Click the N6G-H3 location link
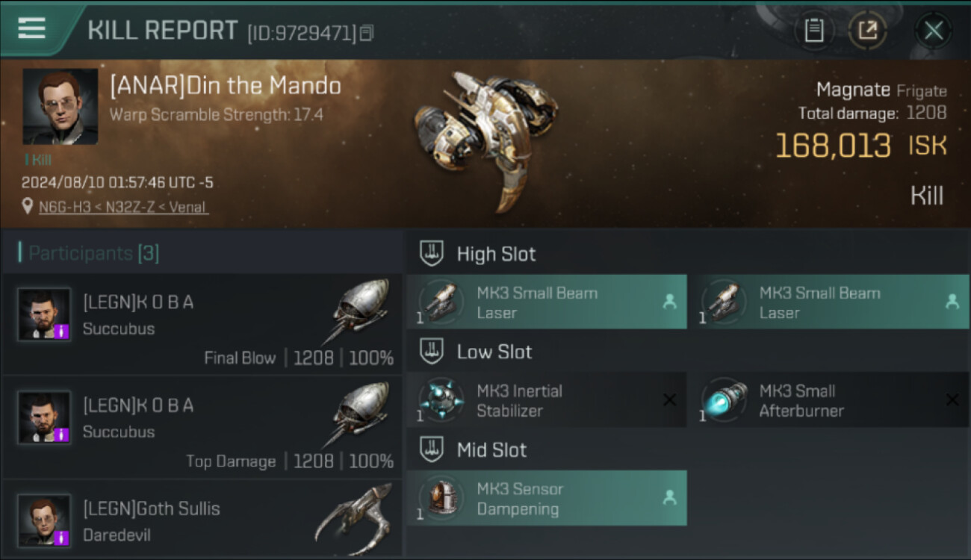The height and width of the screenshot is (560, 971). [x=123, y=206]
